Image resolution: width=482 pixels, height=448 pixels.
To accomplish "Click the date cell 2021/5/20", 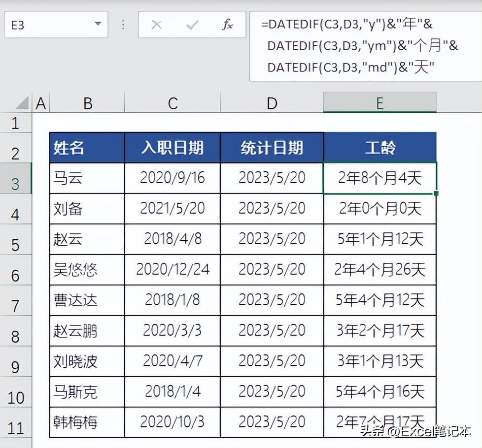I will tap(172, 209).
